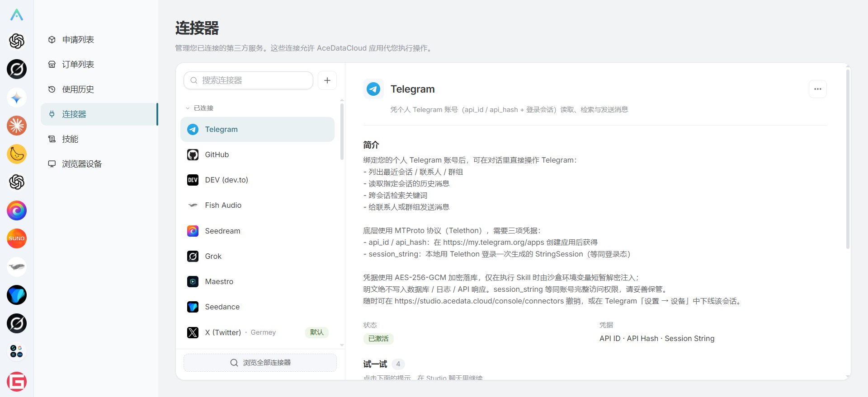Open 技能 in the sidebar

click(x=99, y=139)
